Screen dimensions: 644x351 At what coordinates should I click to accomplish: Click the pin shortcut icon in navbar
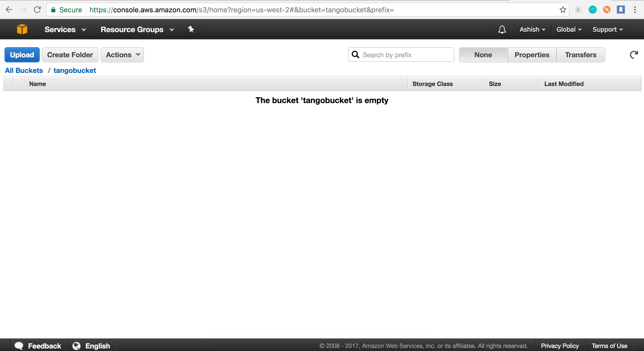(191, 29)
